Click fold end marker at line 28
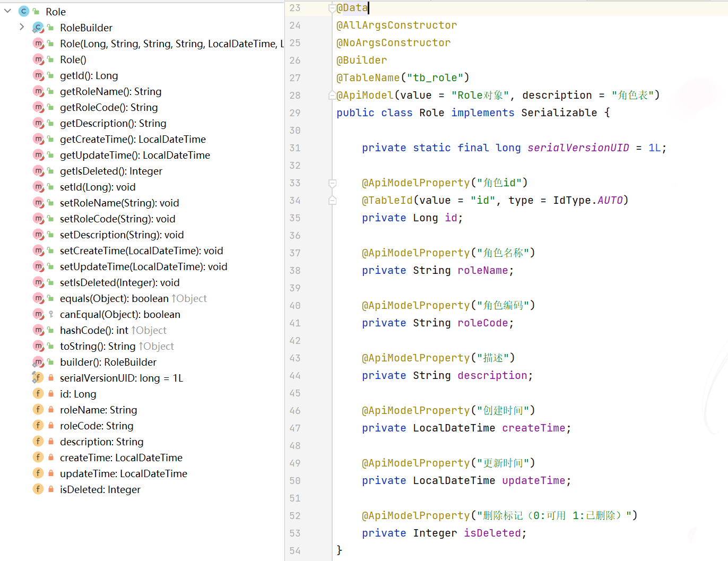 click(332, 96)
